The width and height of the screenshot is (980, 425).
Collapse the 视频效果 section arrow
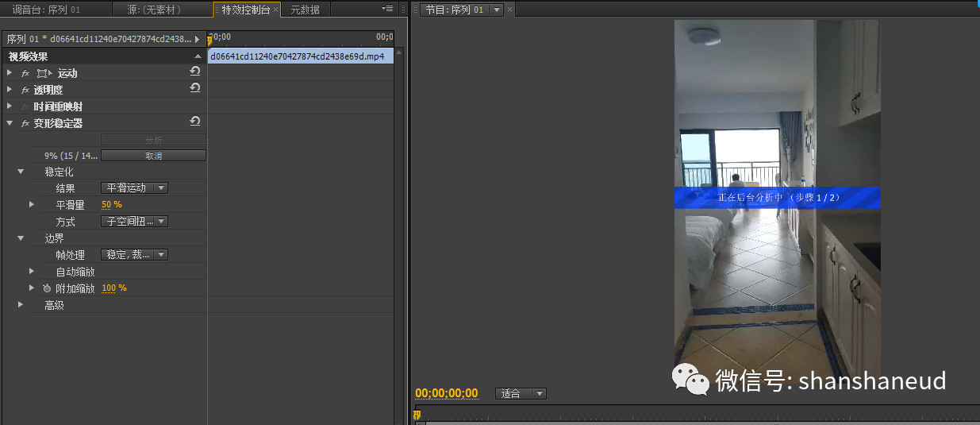tap(198, 56)
